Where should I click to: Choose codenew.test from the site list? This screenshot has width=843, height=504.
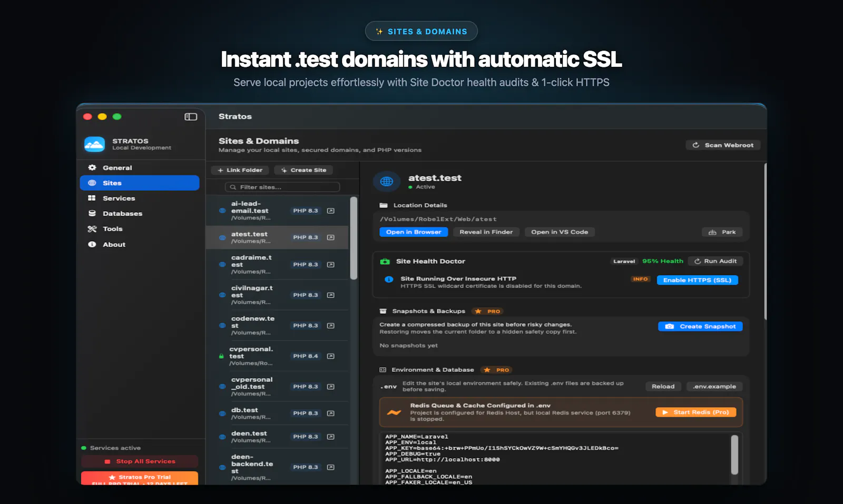(277, 325)
